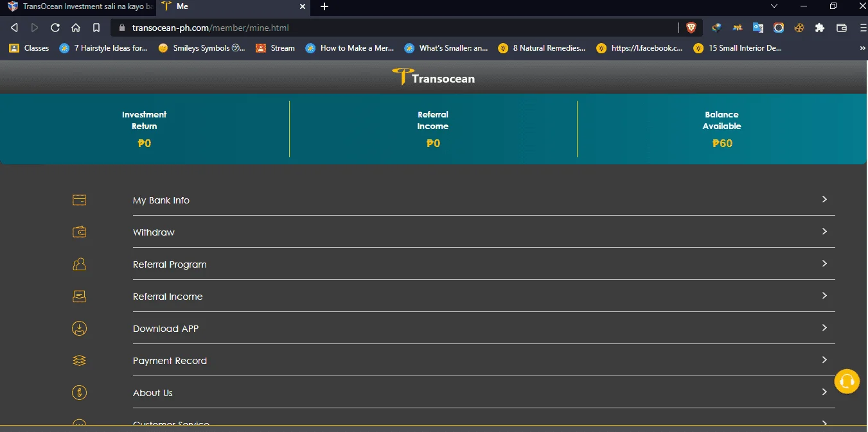
Task: Show more bookmarks with the overflow chevron
Action: [x=862, y=48]
